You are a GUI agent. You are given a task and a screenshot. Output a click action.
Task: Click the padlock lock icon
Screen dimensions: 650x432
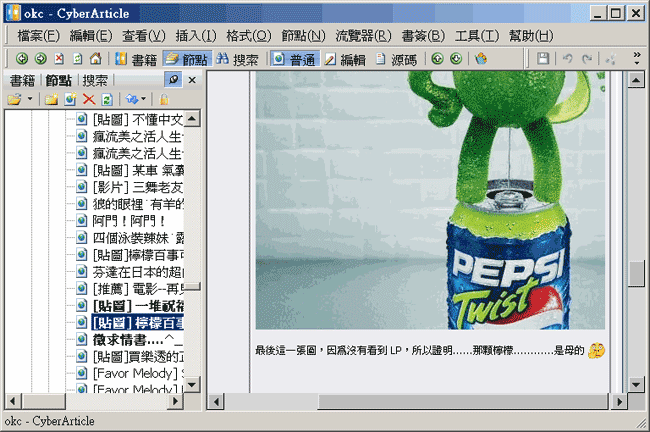(164, 100)
